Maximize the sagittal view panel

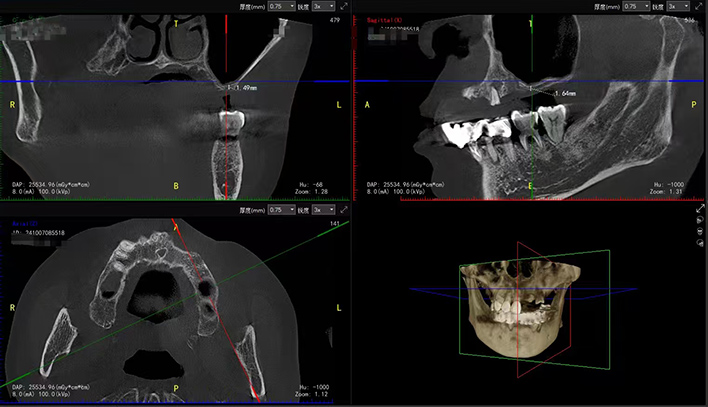[699, 6]
